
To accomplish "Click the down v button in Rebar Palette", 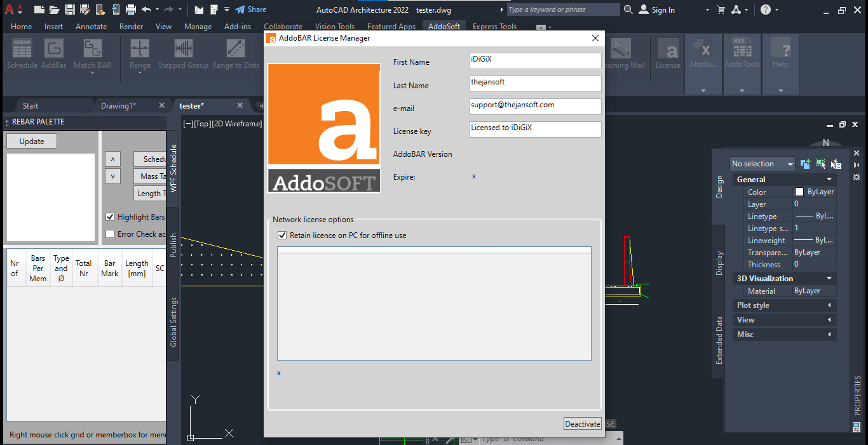I will [112, 176].
